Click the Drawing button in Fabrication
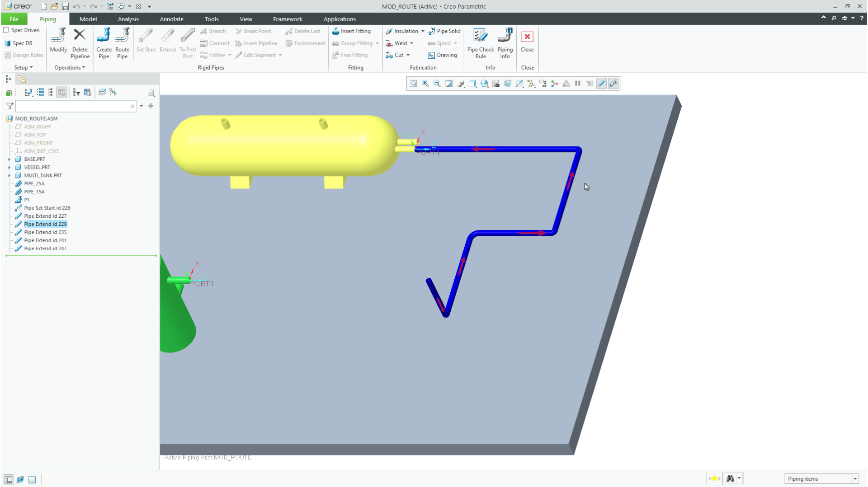 coord(442,55)
